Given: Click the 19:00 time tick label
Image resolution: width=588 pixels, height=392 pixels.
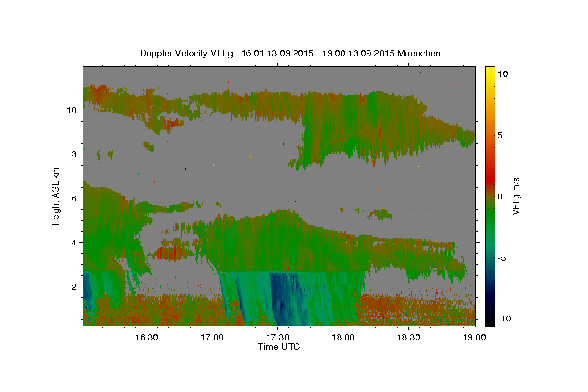Looking at the screenshot, I should [x=474, y=337].
